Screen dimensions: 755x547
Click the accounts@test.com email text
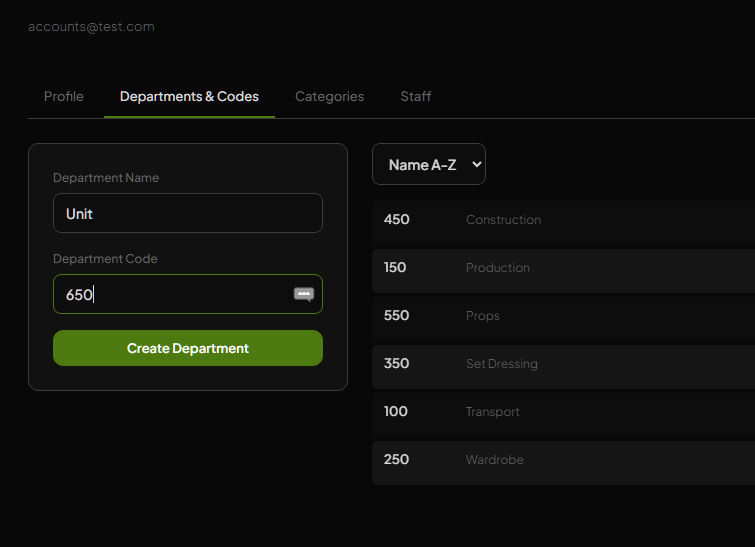pyautogui.click(x=91, y=27)
